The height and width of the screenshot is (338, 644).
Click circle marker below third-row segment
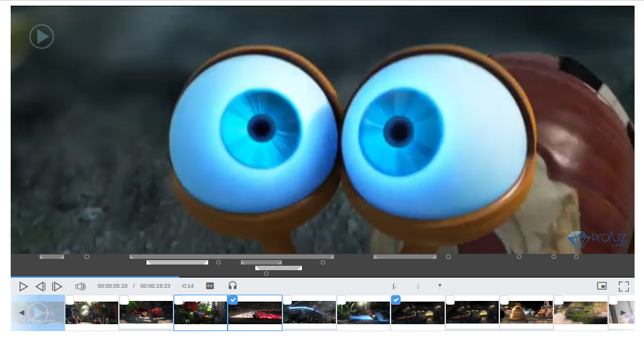[266, 273]
